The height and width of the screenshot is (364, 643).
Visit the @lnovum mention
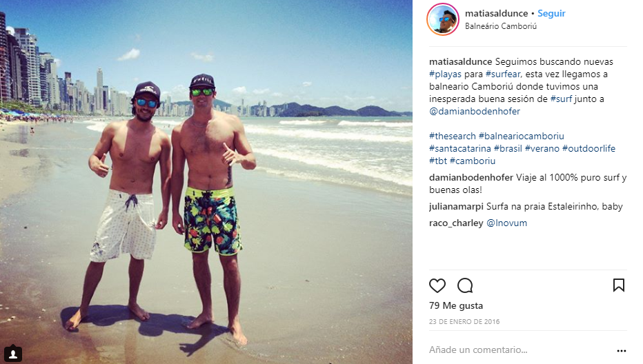[506, 223]
